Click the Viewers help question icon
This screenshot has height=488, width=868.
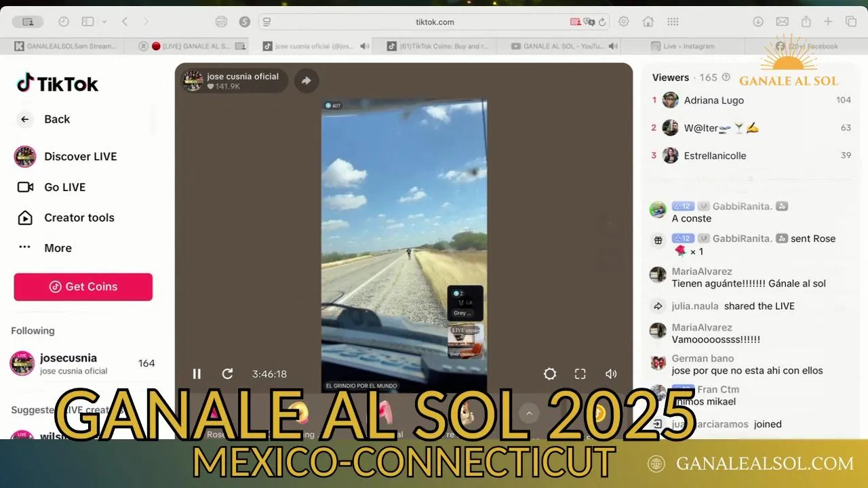tap(726, 77)
